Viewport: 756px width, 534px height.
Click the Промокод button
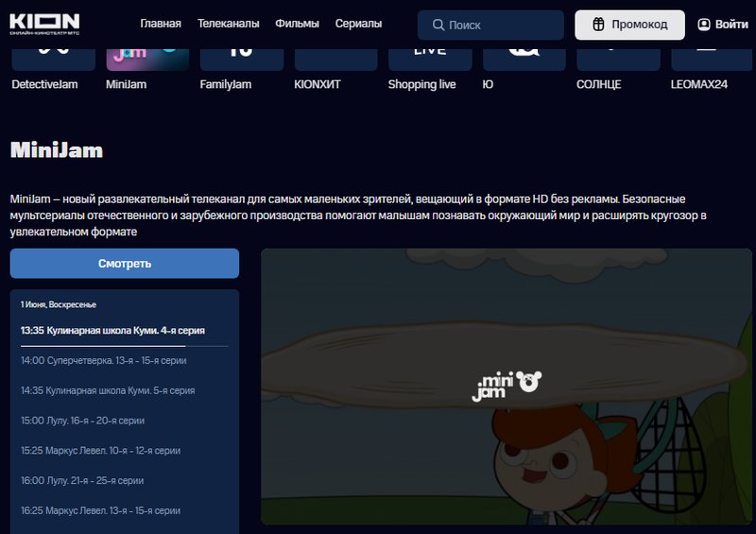pos(629,25)
